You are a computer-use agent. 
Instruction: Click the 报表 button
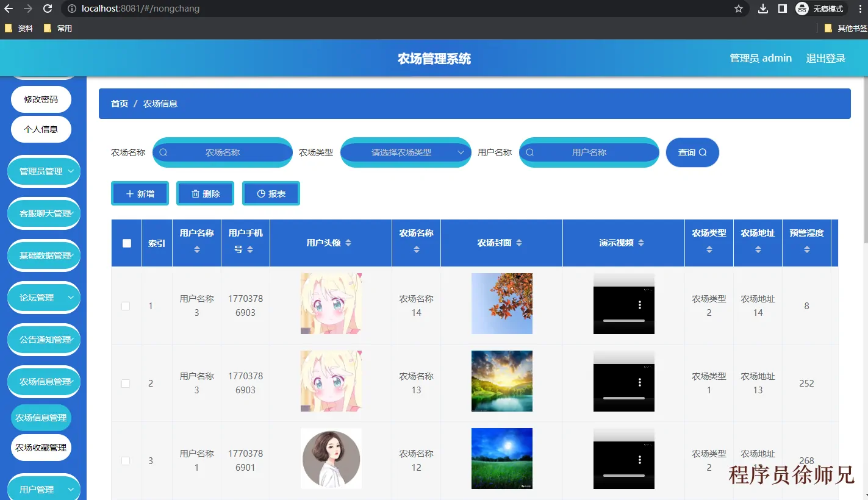(271, 194)
